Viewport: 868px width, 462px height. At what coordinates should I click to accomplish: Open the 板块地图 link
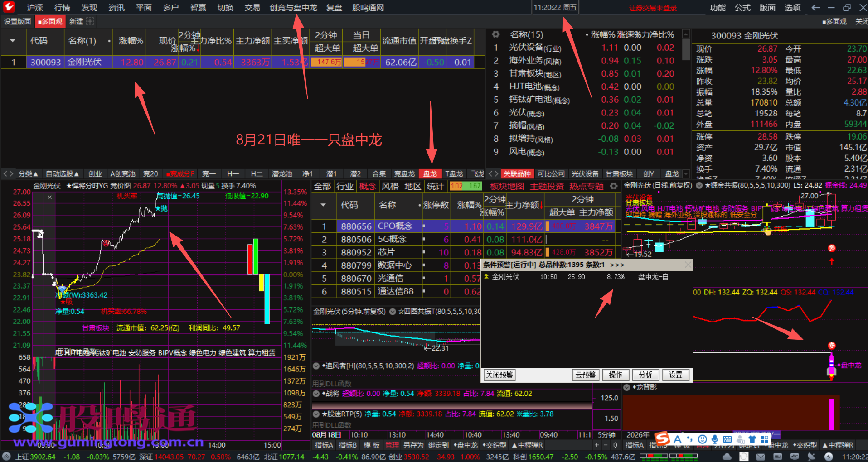pos(507,186)
